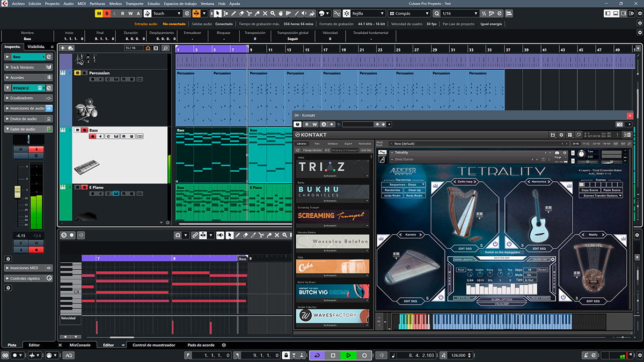Click EDIT SEQ under the Celtic harp
The width and height of the screenshot is (644, 362).
[465, 248]
